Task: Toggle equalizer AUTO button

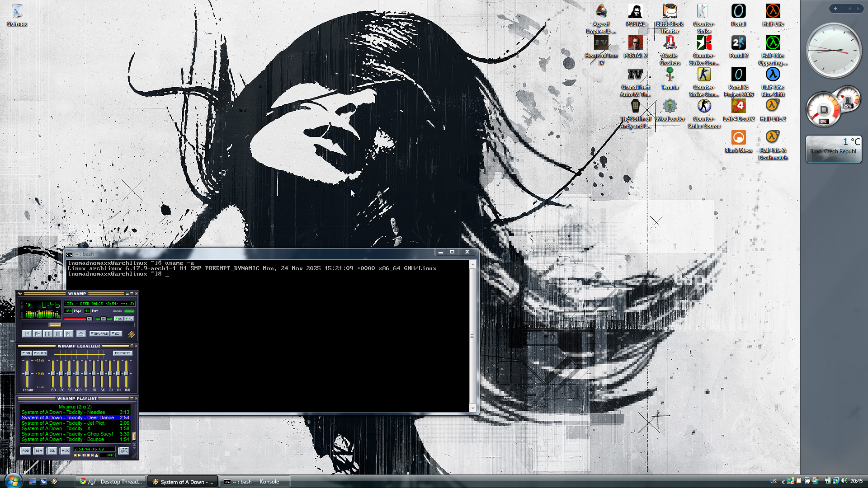Action: (40, 353)
